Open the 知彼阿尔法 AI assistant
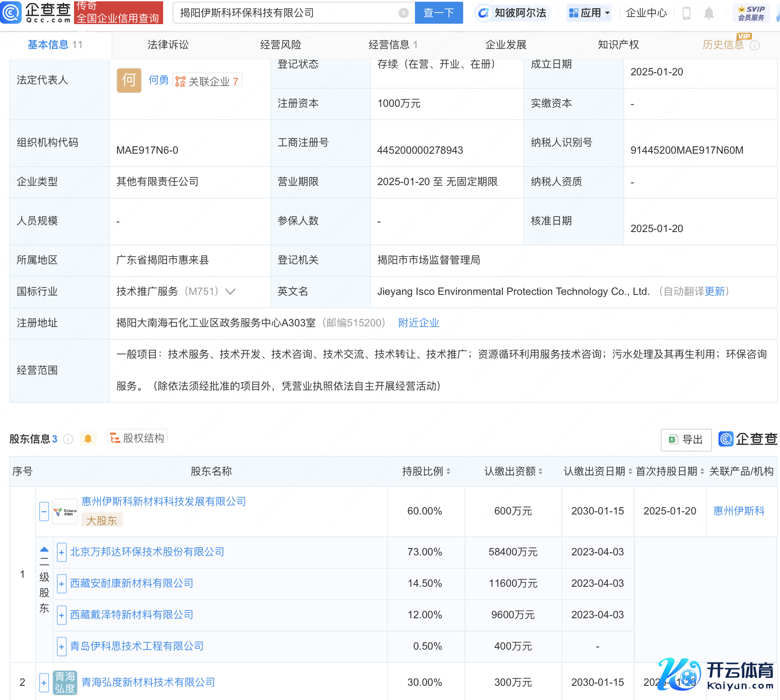The width and height of the screenshot is (780, 700). click(x=512, y=13)
